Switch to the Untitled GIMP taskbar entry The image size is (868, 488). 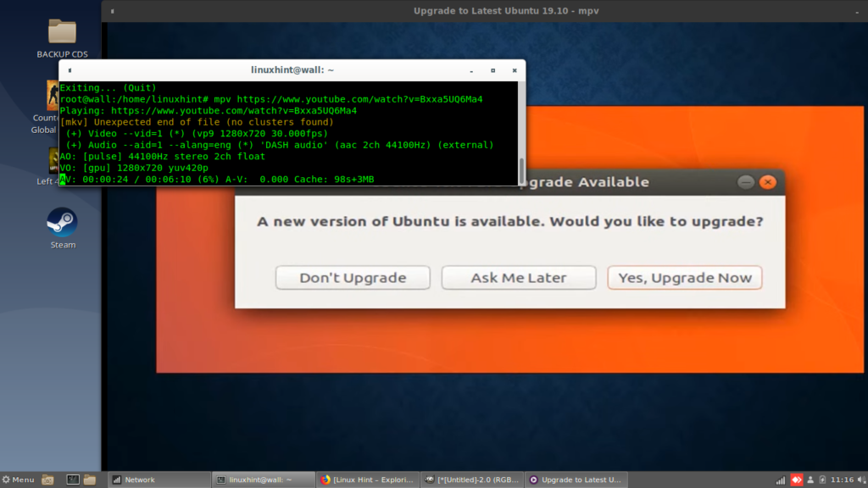(472, 480)
